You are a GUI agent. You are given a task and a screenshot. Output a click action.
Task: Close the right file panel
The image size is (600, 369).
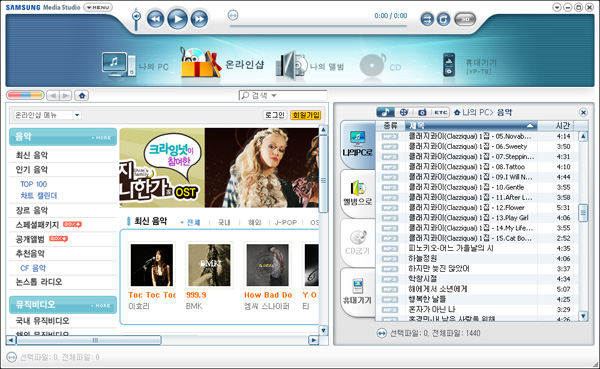click(x=583, y=112)
